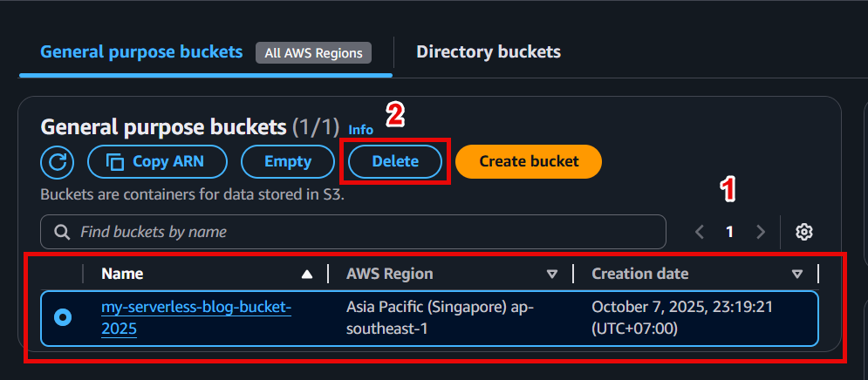868x380 pixels.
Task: Sort by Name column arrow
Action: [307, 274]
